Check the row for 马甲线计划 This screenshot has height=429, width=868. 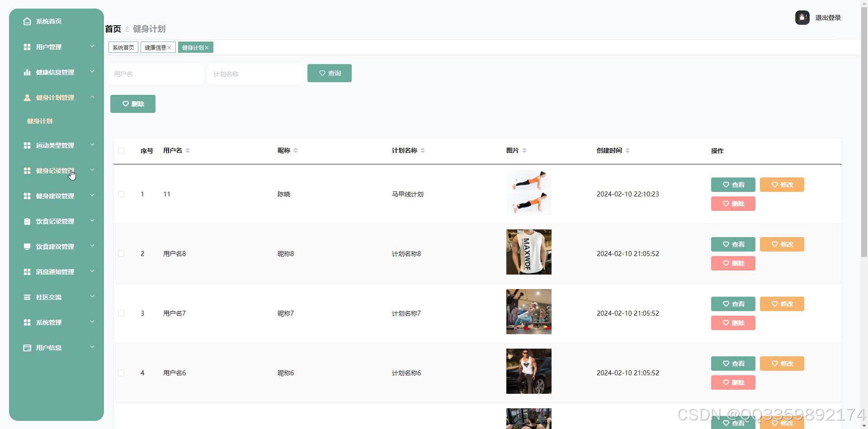tap(121, 194)
